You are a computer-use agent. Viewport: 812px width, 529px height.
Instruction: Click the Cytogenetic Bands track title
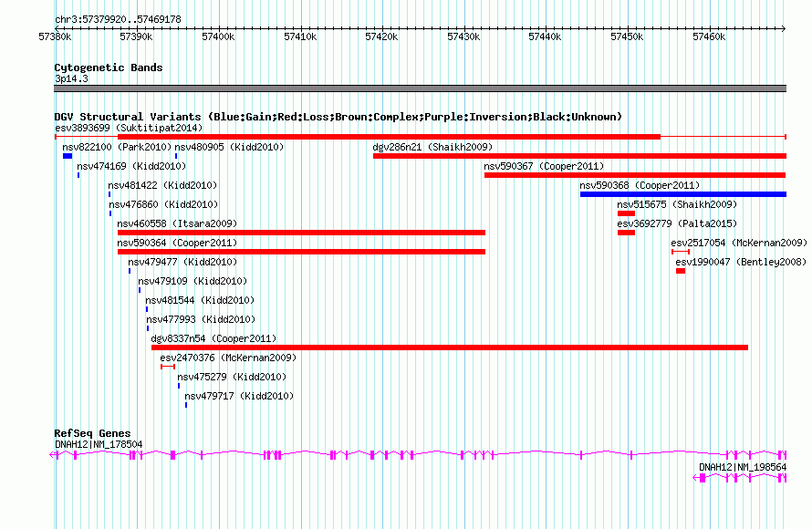tap(109, 67)
